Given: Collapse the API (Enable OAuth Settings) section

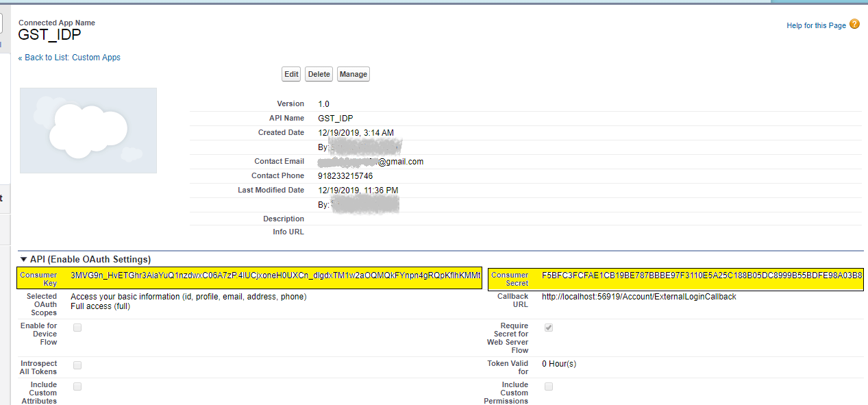Looking at the screenshot, I should pyautogui.click(x=24, y=259).
